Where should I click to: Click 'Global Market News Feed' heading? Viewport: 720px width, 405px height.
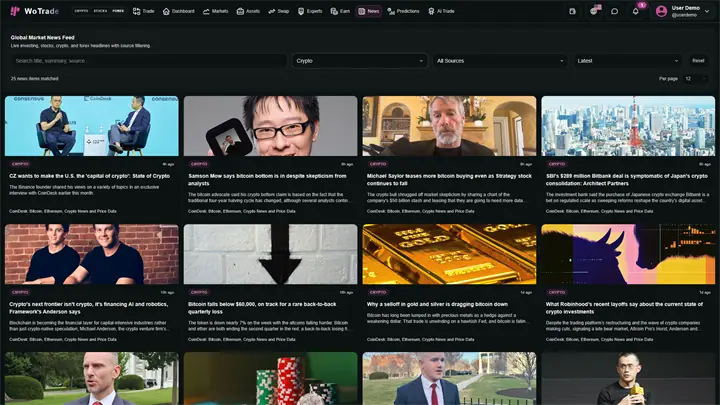[x=42, y=38]
